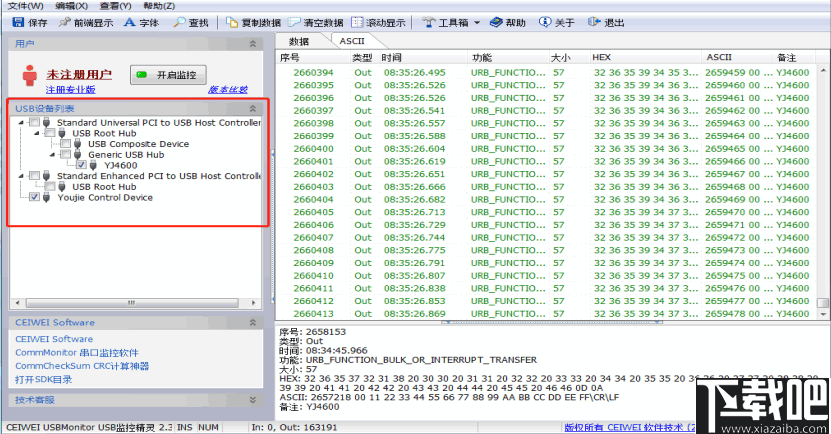Open the 注册专业版 register link
The width and height of the screenshot is (831, 434).
70,90
